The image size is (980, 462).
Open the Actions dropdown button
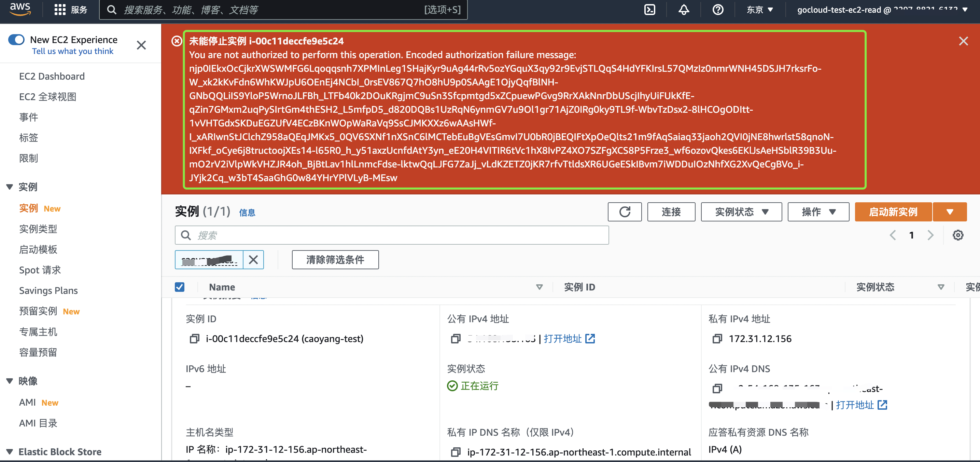tap(818, 212)
